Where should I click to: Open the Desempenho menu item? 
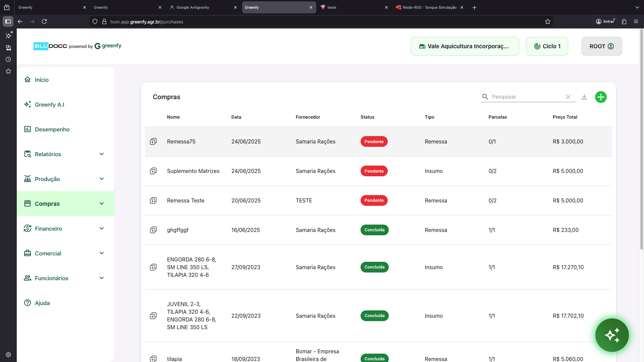(x=52, y=129)
